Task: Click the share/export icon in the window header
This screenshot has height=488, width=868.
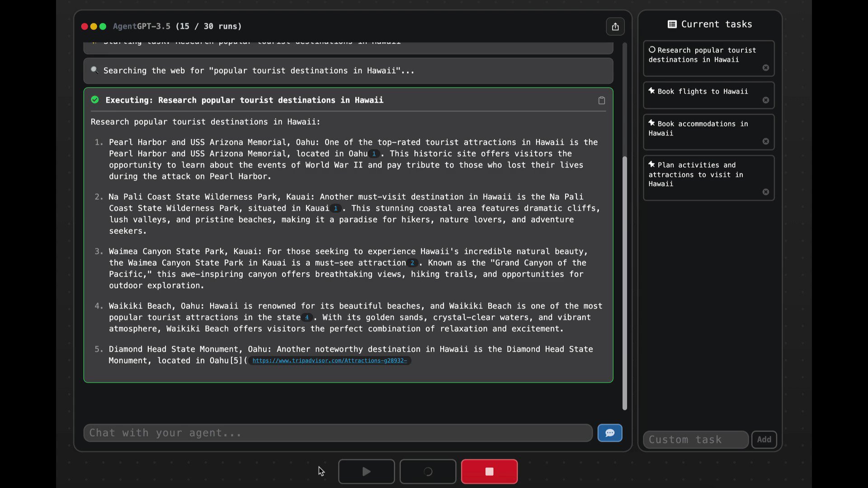Action: tap(615, 26)
